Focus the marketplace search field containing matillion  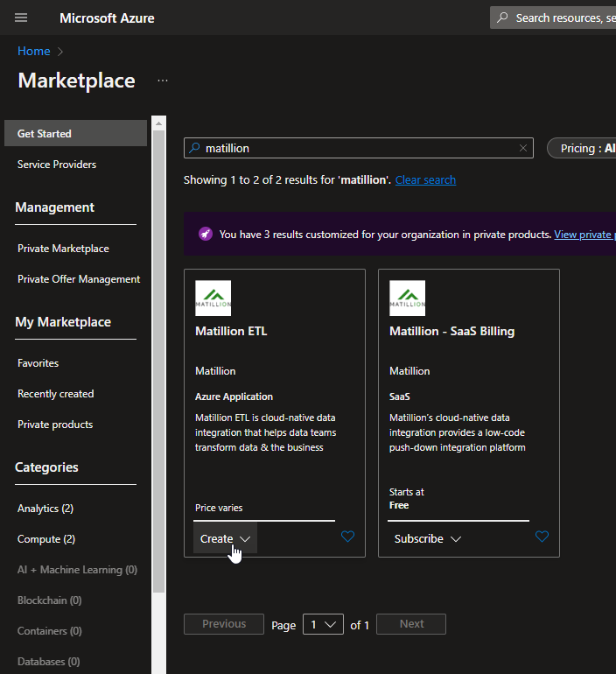[359, 148]
